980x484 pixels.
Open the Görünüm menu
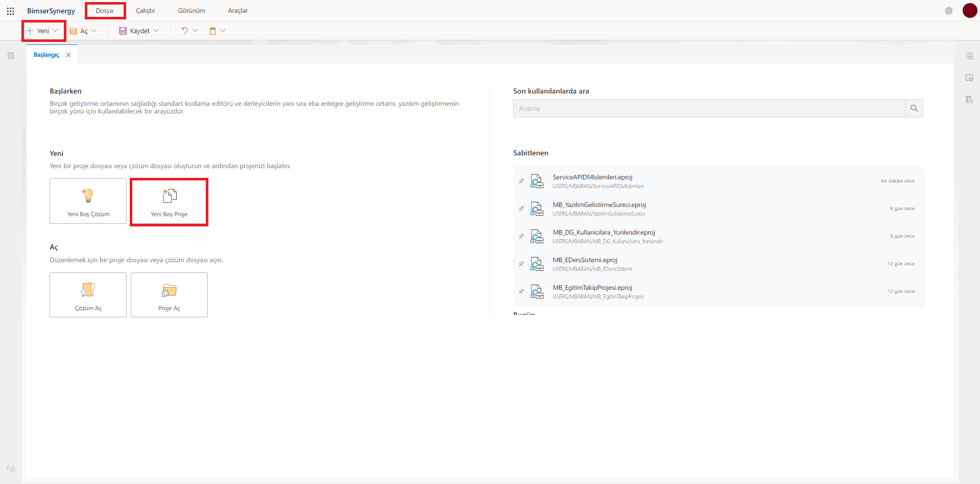coord(192,11)
